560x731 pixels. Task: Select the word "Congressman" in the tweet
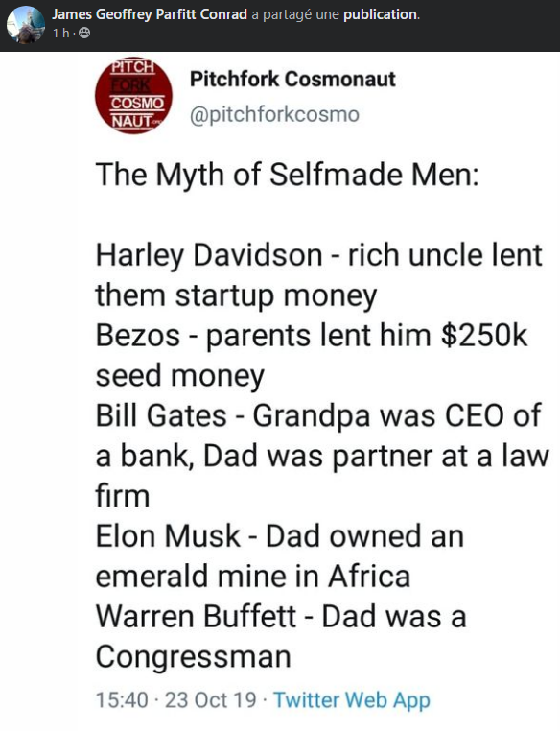[x=194, y=657]
